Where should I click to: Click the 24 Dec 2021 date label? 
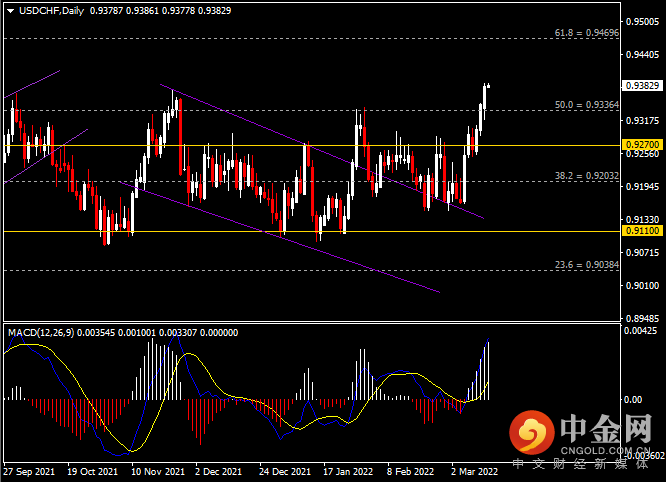click(x=285, y=472)
